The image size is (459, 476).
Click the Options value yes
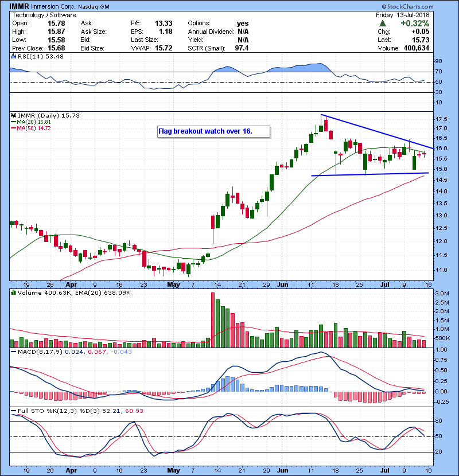coord(243,24)
